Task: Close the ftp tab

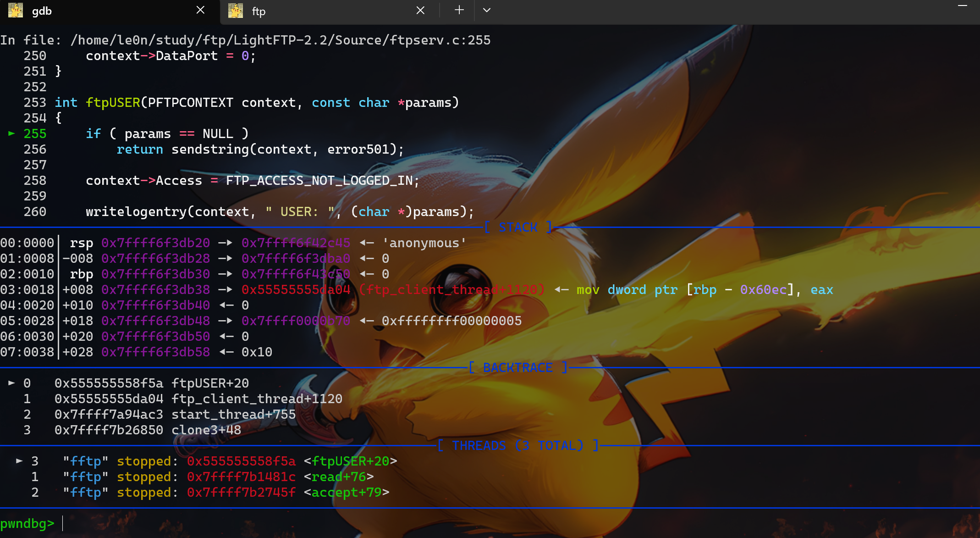Action: coord(420,10)
